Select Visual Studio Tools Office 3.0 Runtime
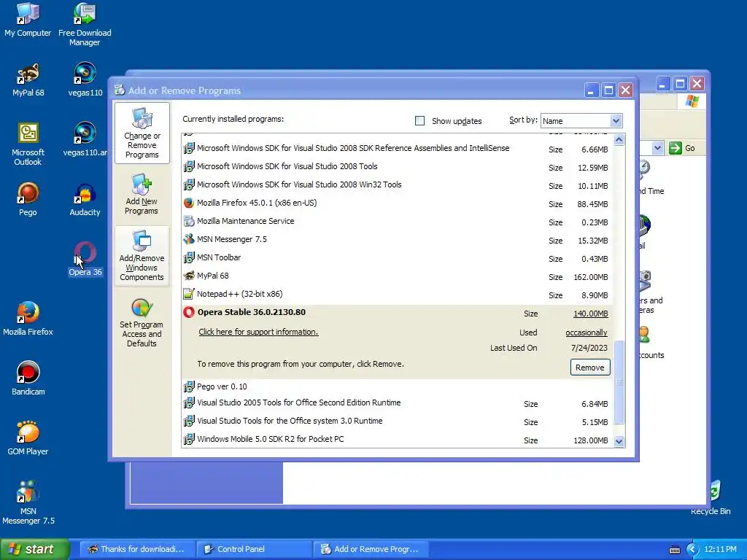 [396, 421]
